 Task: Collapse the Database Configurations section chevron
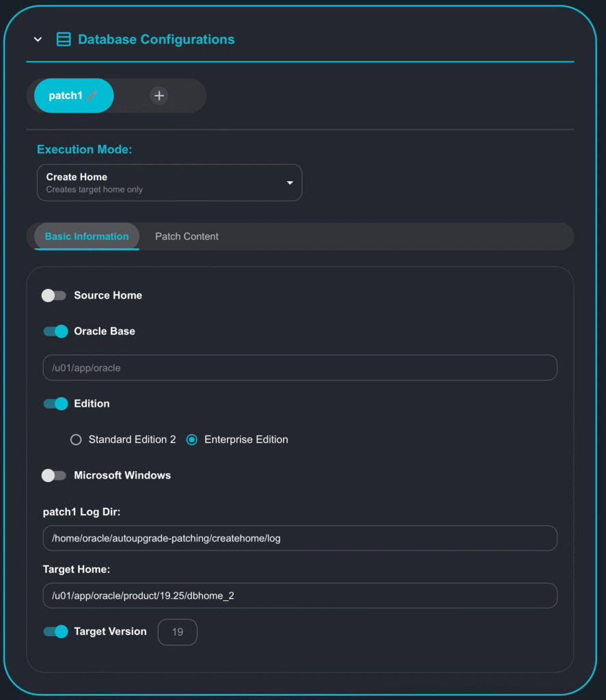(x=38, y=40)
